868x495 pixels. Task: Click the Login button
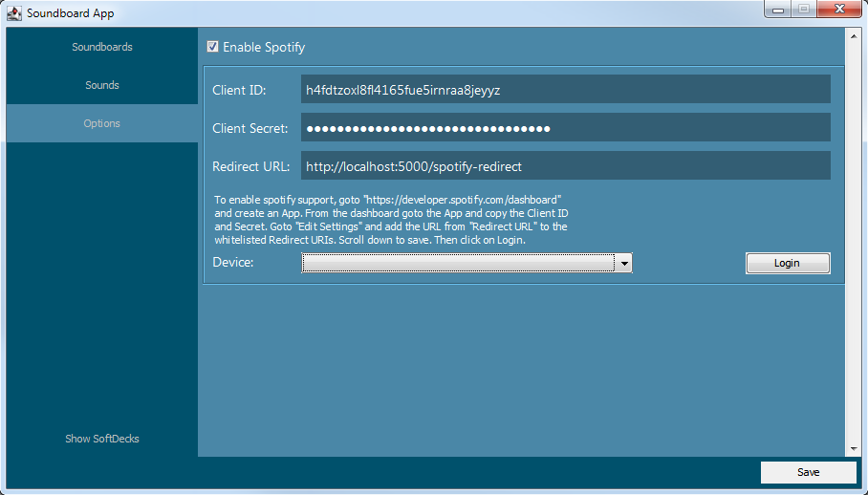pyautogui.click(x=788, y=263)
